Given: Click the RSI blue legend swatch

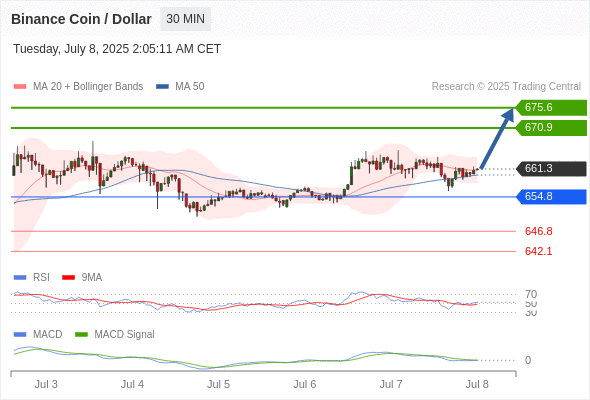Looking at the screenshot, I should pyautogui.click(x=20, y=278).
